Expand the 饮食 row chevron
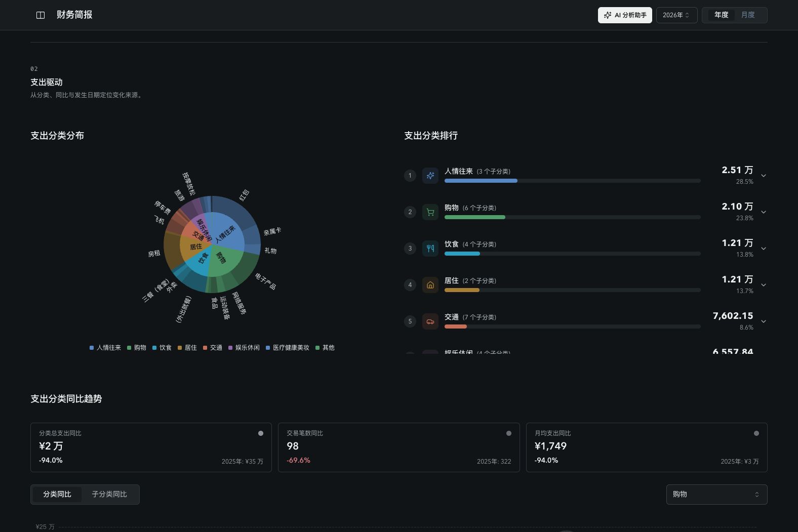 click(x=764, y=249)
